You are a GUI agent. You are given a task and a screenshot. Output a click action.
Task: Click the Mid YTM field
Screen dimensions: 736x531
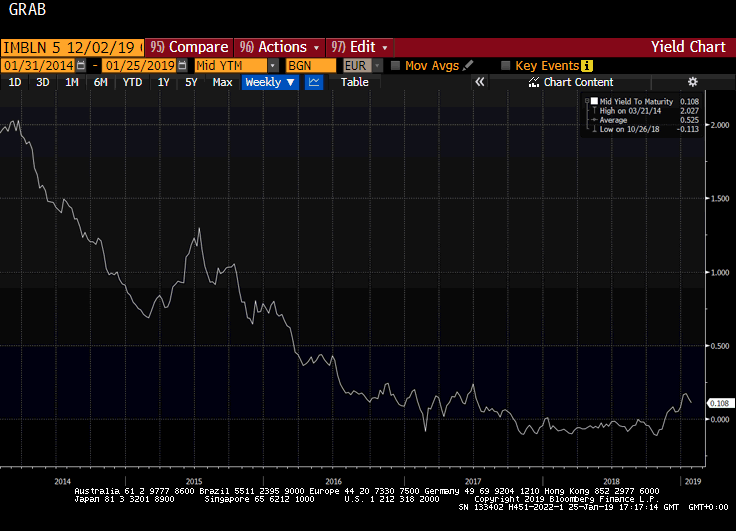pos(231,65)
